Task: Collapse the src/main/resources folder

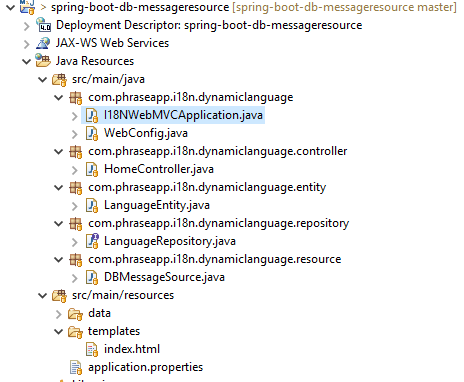Action: (x=43, y=295)
